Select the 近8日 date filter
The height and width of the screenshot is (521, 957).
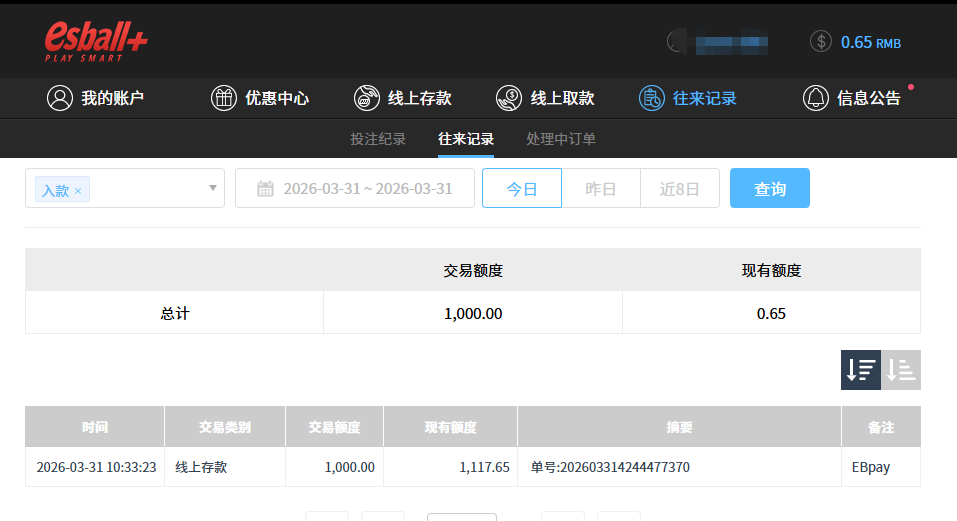679,188
